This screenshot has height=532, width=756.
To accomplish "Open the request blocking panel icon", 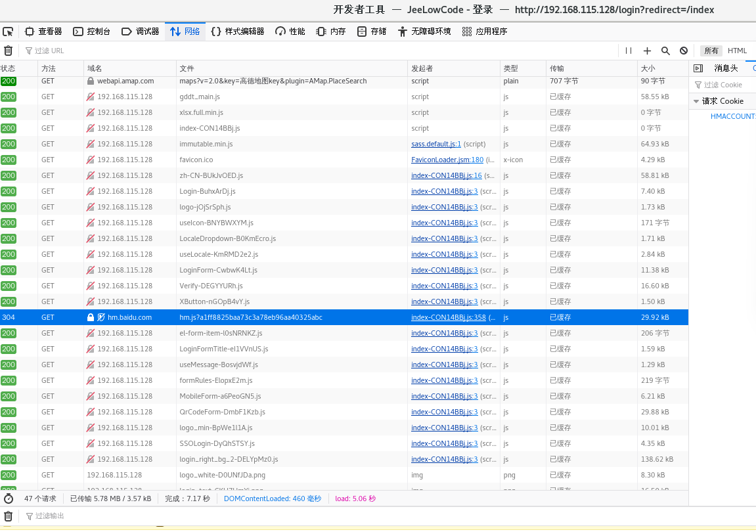I will point(684,51).
